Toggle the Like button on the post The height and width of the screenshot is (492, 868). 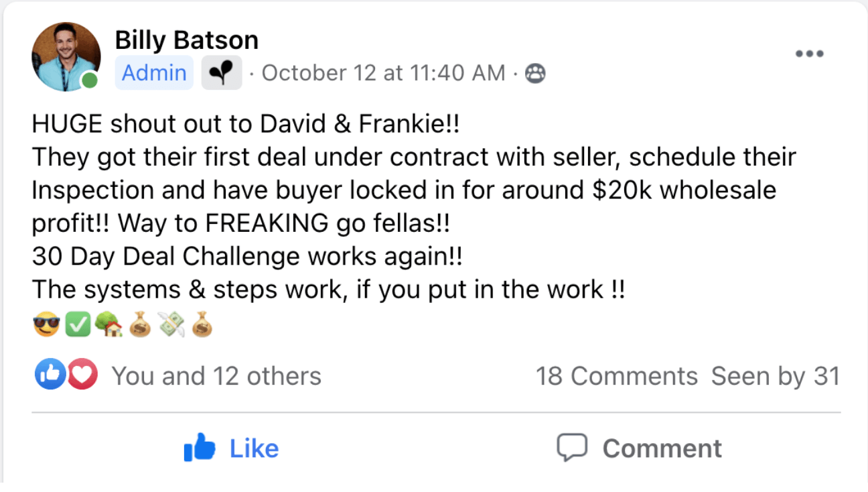[231, 448]
